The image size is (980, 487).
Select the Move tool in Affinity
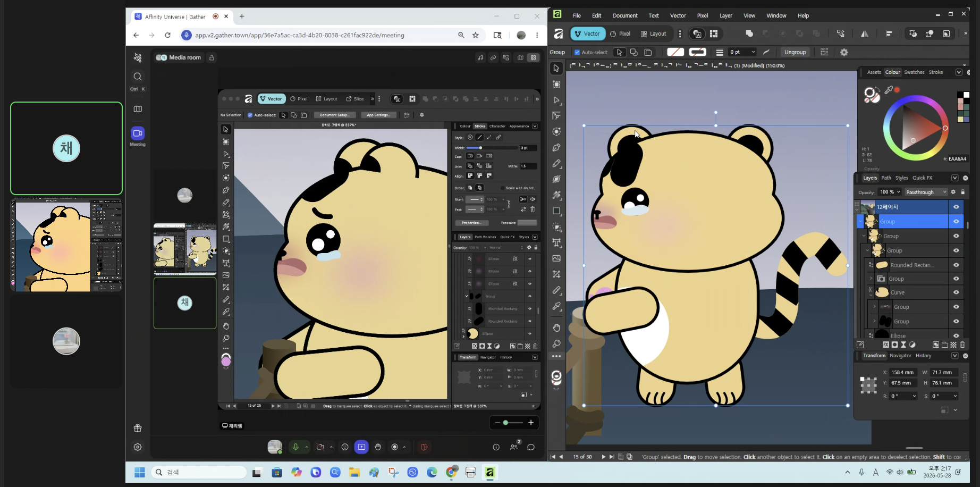(x=556, y=69)
